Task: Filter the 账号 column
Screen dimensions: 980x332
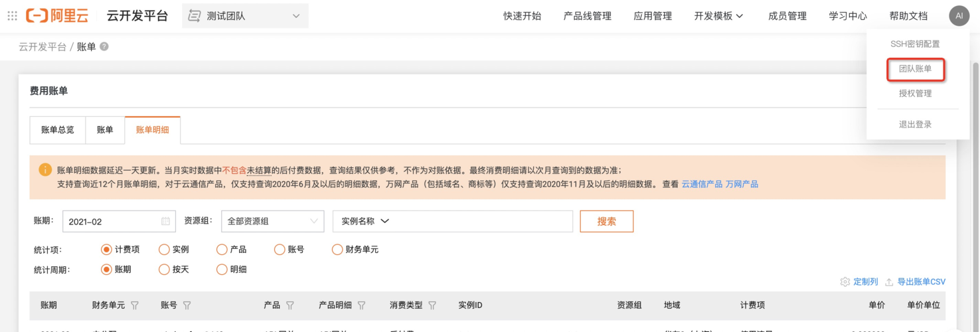Action: pos(187,305)
